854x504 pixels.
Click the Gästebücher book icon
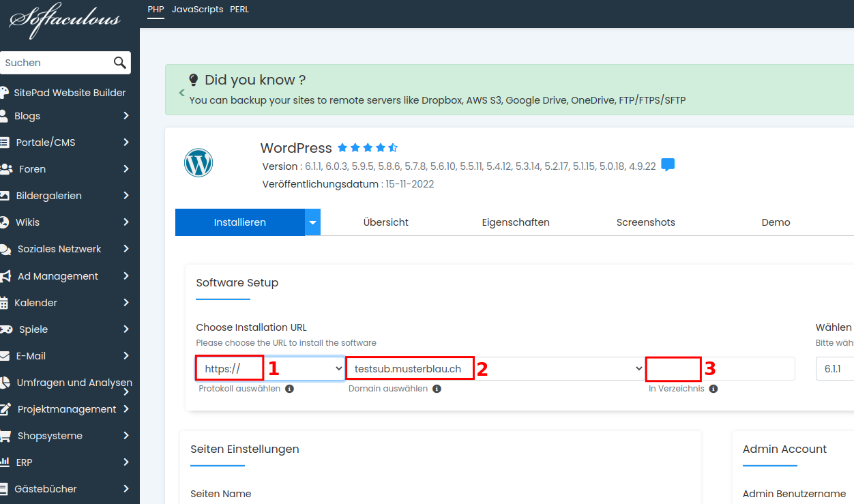click(4, 489)
